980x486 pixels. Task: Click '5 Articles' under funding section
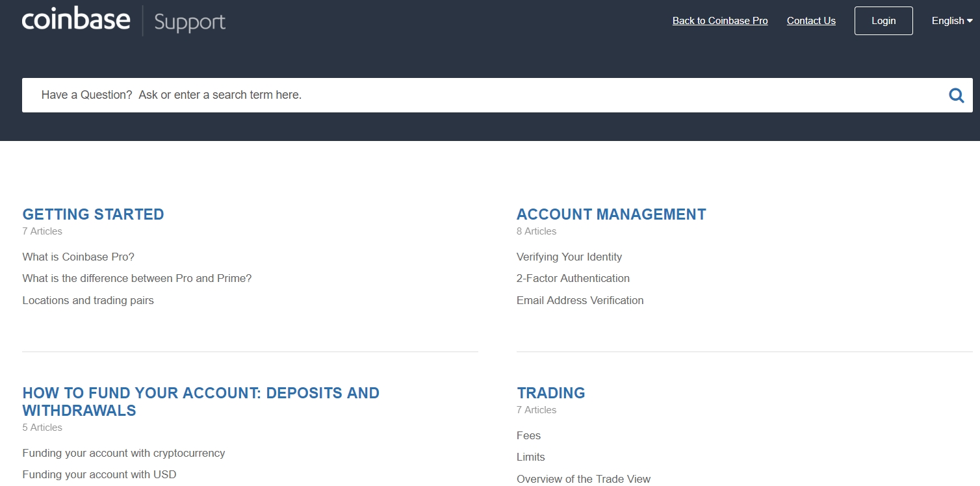tap(42, 428)
